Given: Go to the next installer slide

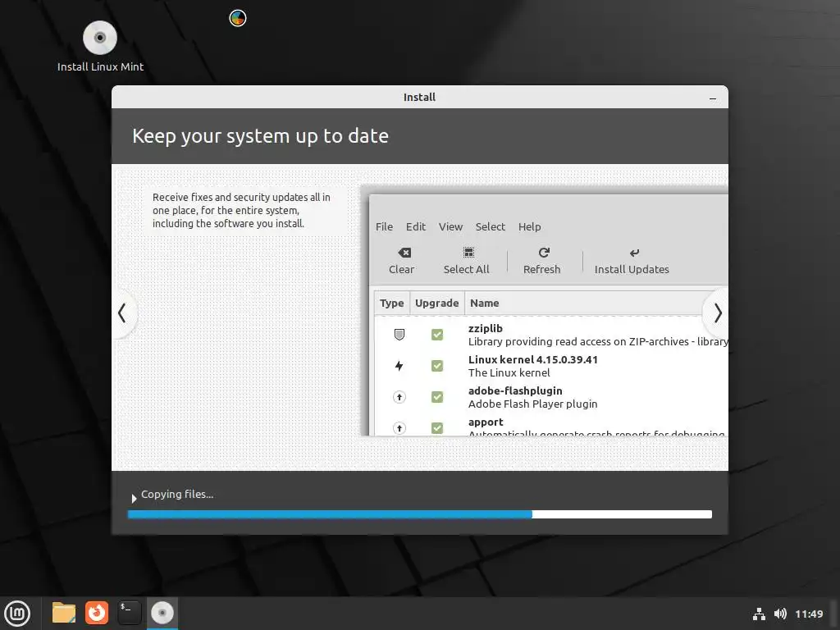Looking at the screenshot, I should pyautogui.click(x=718, y=313).
